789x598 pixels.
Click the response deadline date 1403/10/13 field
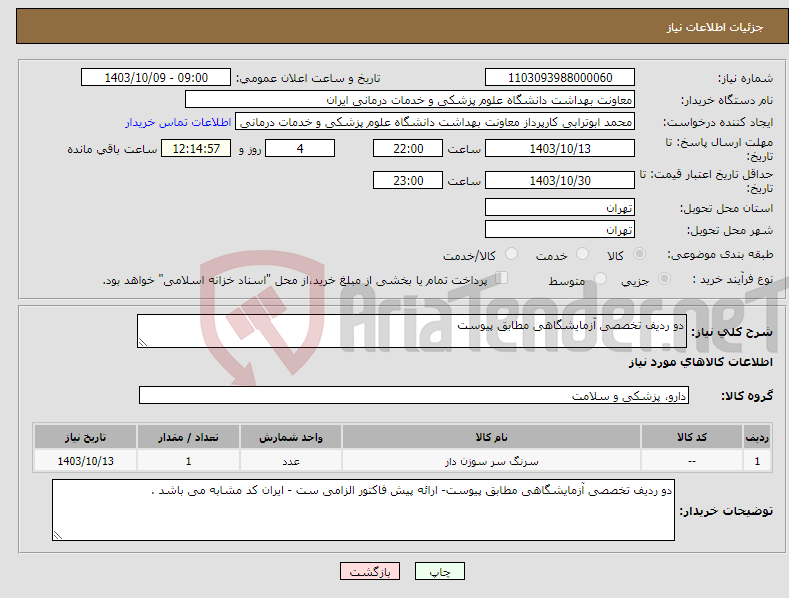click(560, 148)
